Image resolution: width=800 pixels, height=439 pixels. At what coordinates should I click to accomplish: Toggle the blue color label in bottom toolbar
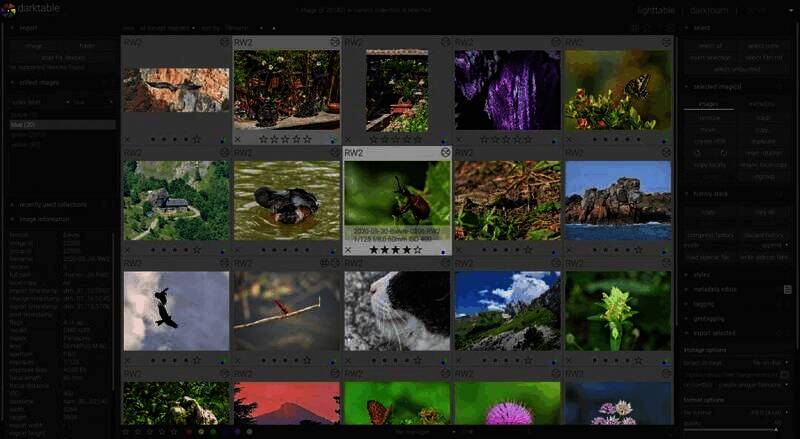pos(224,432)
